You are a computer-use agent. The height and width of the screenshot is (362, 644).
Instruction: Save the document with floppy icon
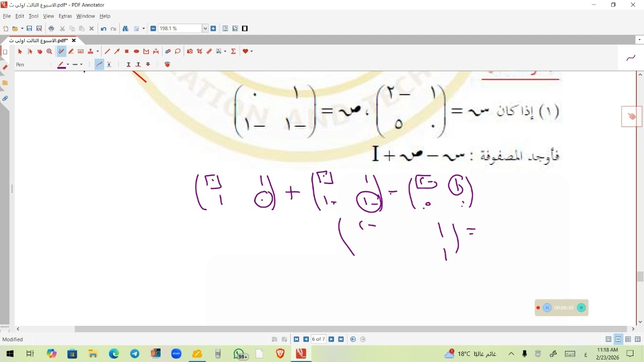click(x=29, y=29)
